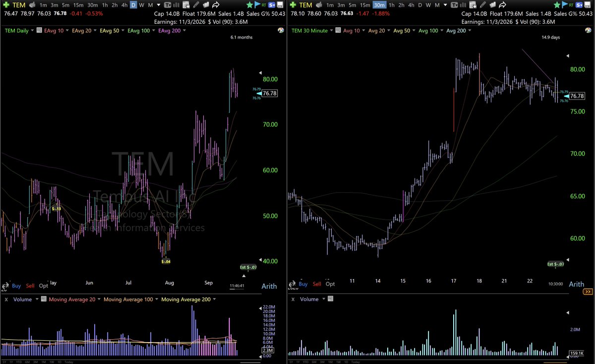Open money bag icon on right 30-minute chart
595x364 pixels.
(319, 5)
